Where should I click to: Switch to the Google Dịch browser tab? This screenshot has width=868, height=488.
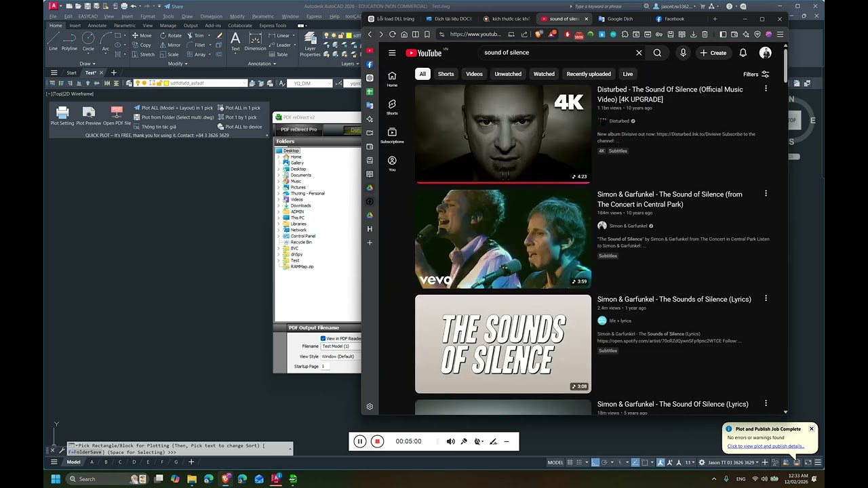pos(620,19)
